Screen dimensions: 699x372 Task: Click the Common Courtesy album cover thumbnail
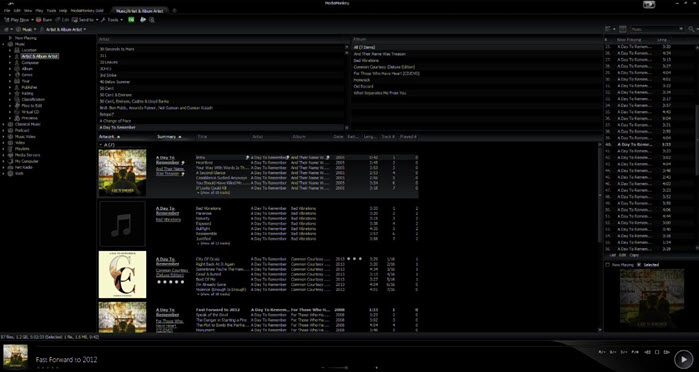tap(122, 274)
